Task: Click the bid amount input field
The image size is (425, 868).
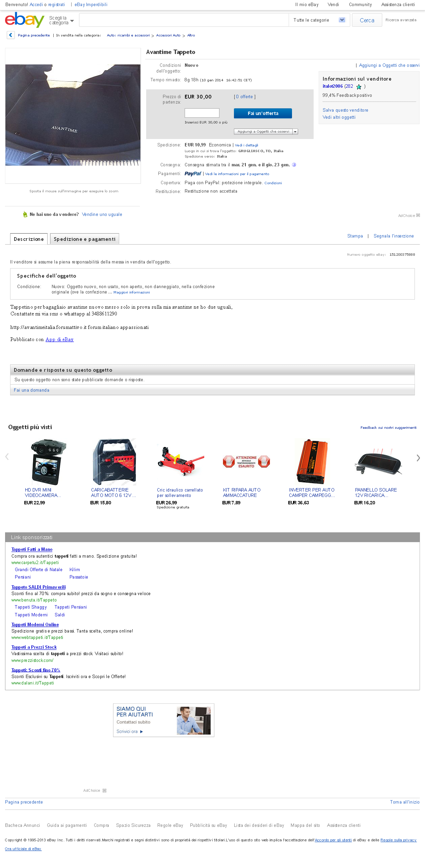Action: coord(202,113)
